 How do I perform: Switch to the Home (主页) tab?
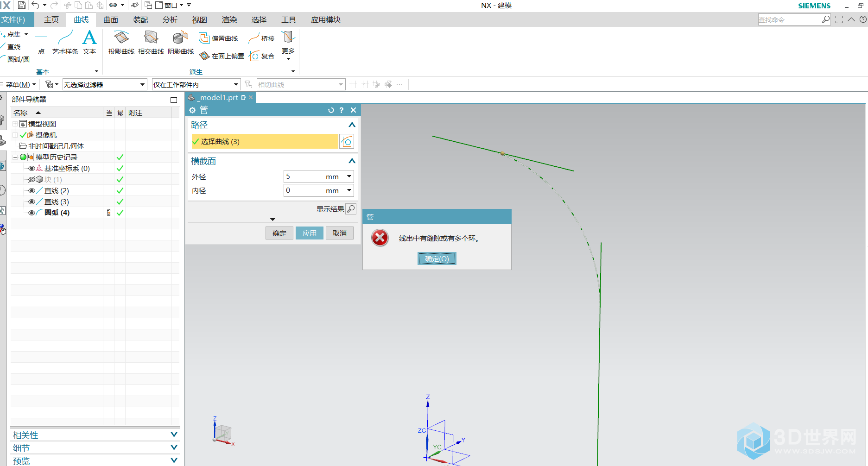pyautogui.click(x=51, y=19)
